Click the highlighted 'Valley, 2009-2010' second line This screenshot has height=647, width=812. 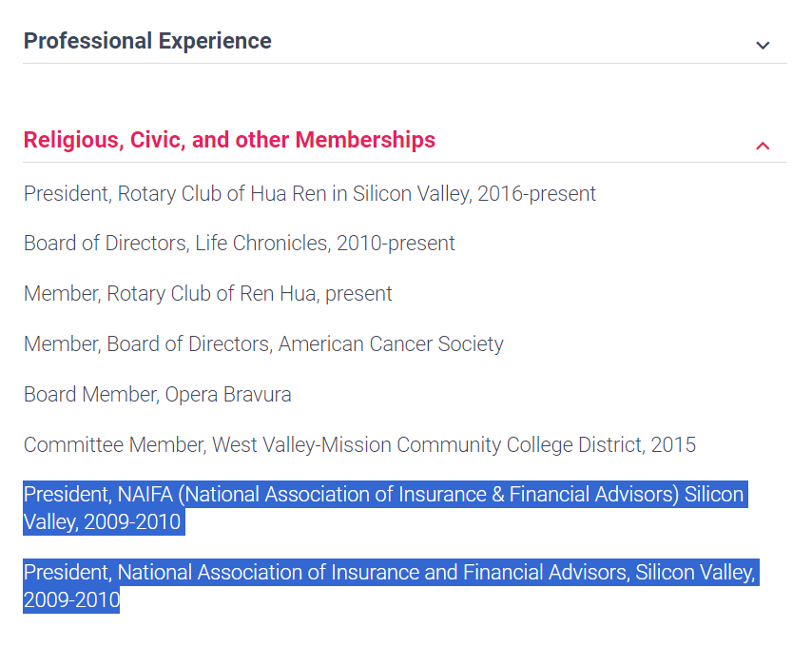pos(102,521)
